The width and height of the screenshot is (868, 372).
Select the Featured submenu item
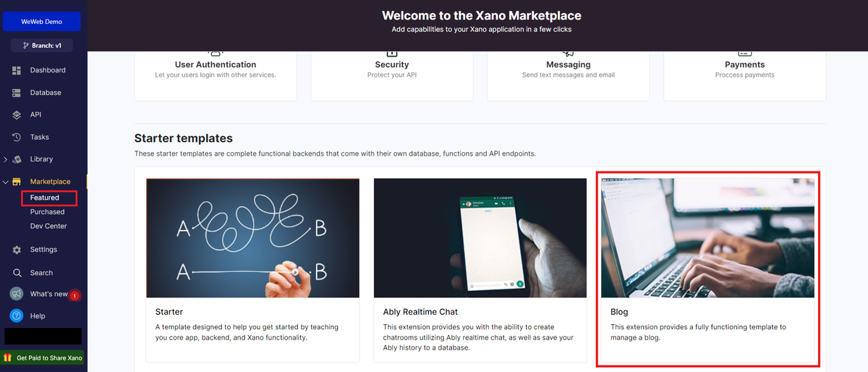point(45,198)
